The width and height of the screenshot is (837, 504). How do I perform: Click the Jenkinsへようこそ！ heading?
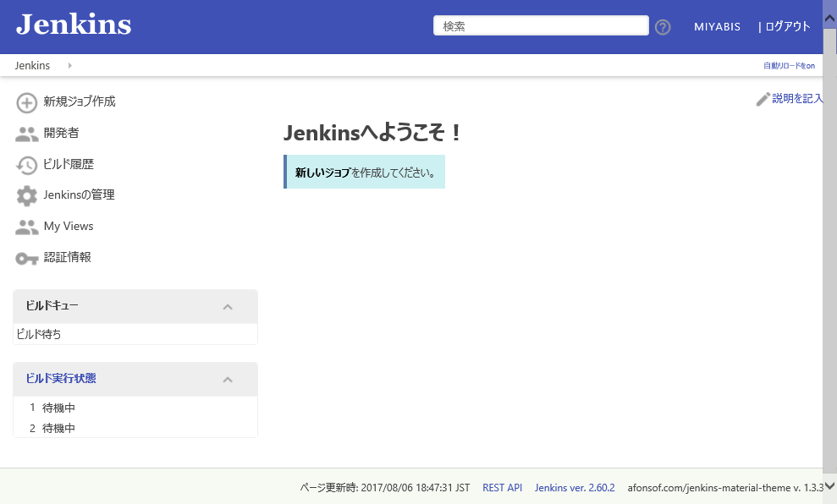pyautogui.click(x=372, y=133)
